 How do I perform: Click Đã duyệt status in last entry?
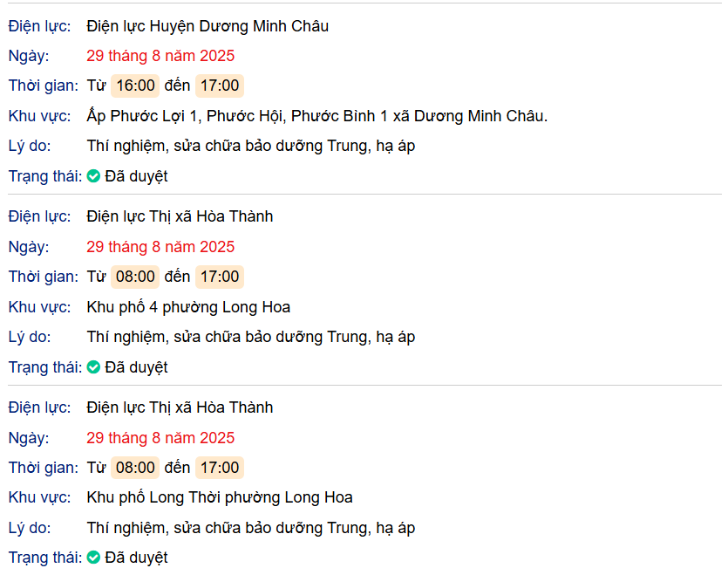[x=136, y=558]
